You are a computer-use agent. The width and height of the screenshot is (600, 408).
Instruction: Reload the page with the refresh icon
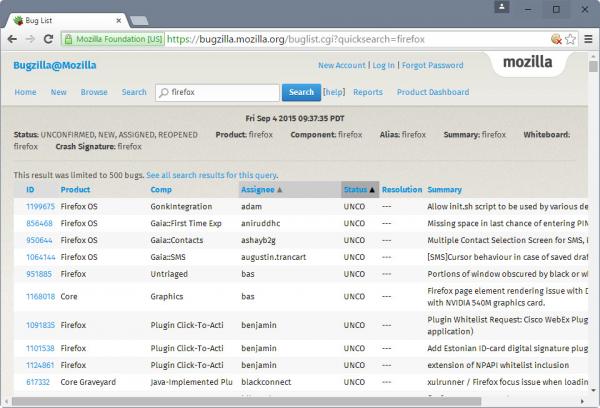(48, 39)
